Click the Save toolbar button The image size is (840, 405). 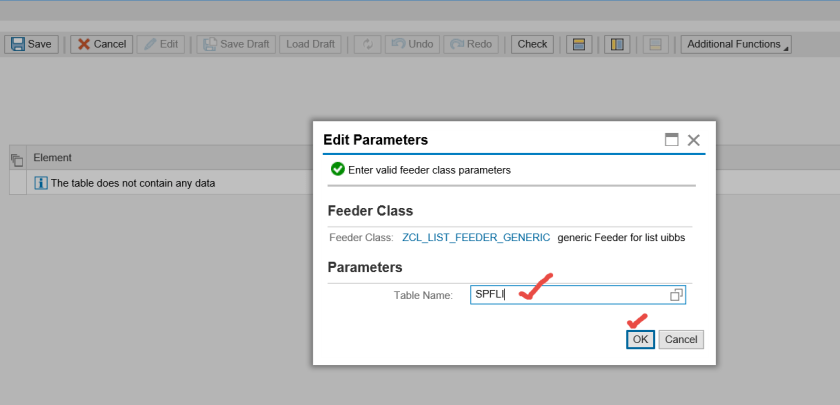coord(32,44)
